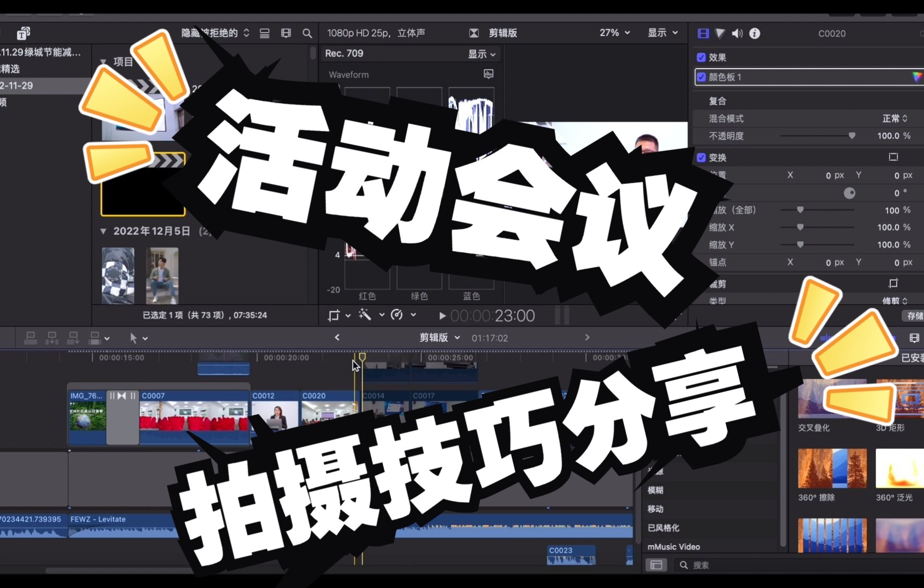Click the insert clip icon in timeline toolbar
Image resolution: width=924 pixels, height=588 pixels.
[52, 338]
